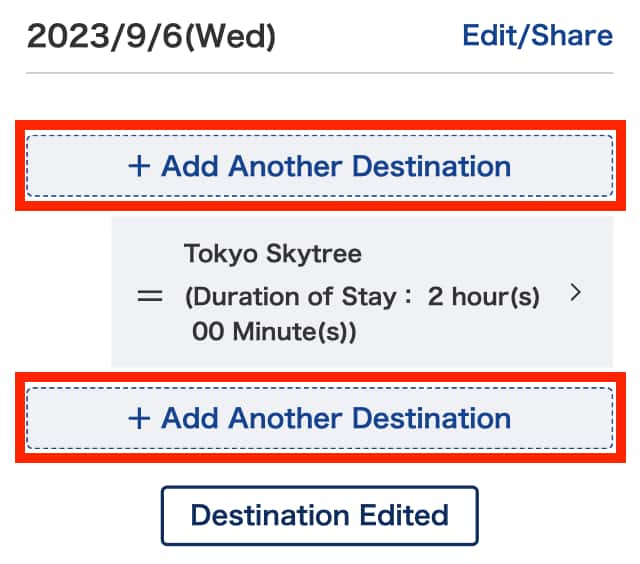Click the top Add Another Destination text

tap(336, 166)
